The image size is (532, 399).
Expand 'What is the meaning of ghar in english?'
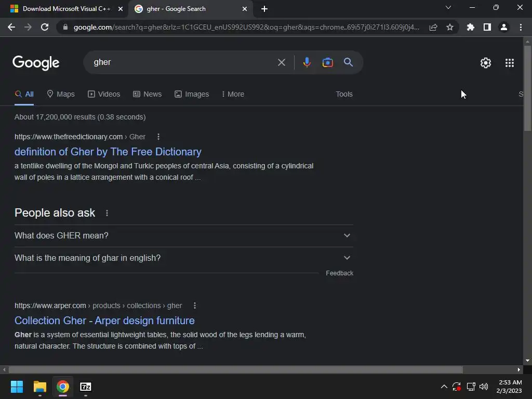coord(184,258)
